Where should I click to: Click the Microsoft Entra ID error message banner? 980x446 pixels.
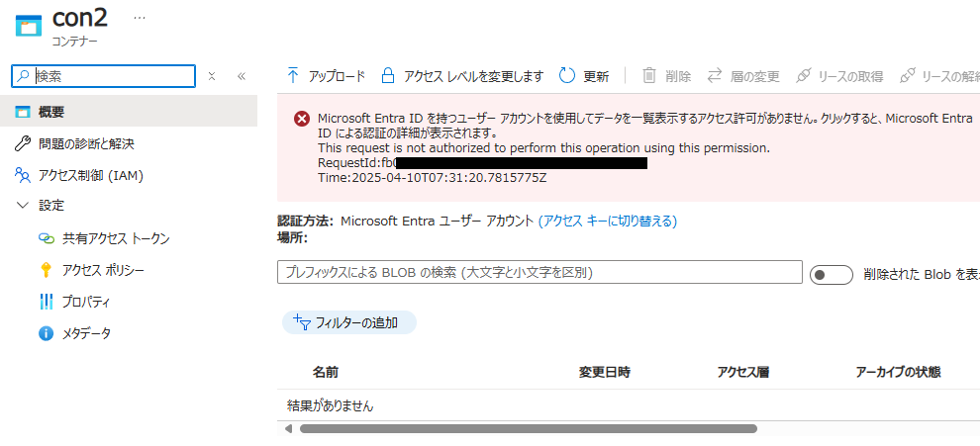[629, 148]
